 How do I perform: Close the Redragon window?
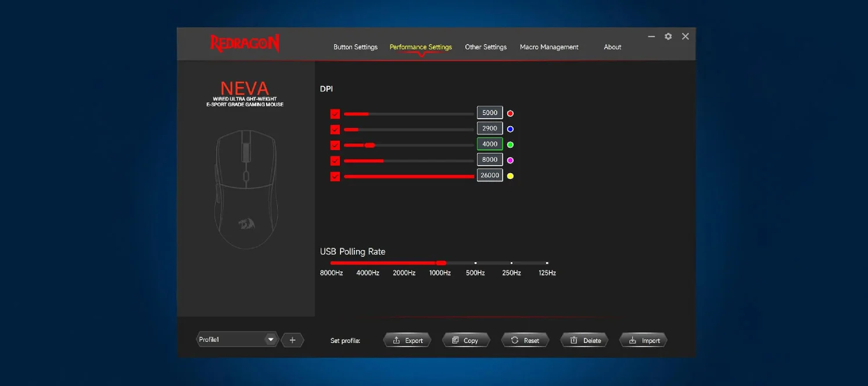tap(686, 36)
